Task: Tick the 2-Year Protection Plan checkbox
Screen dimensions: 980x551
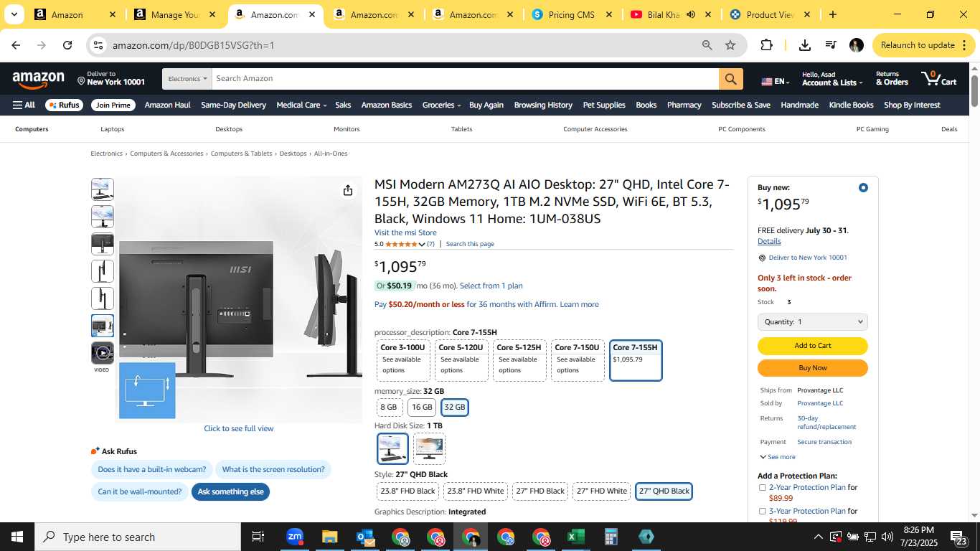Action: point(762,488)
